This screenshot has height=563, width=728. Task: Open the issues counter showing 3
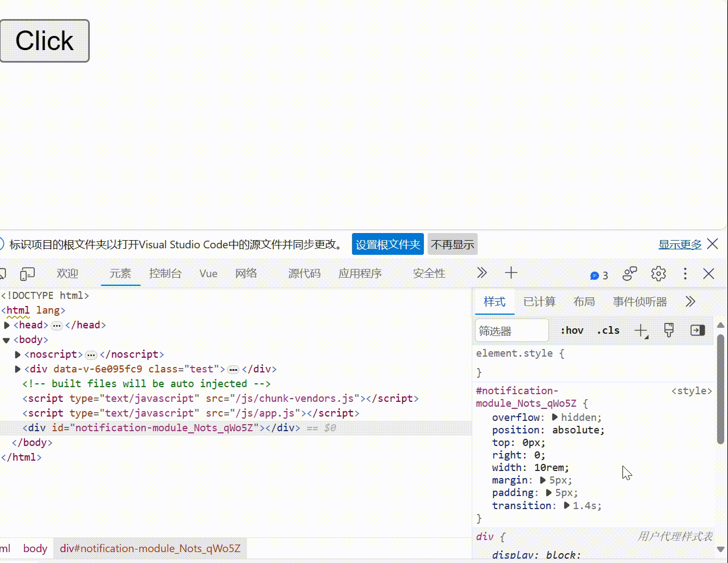599,275
